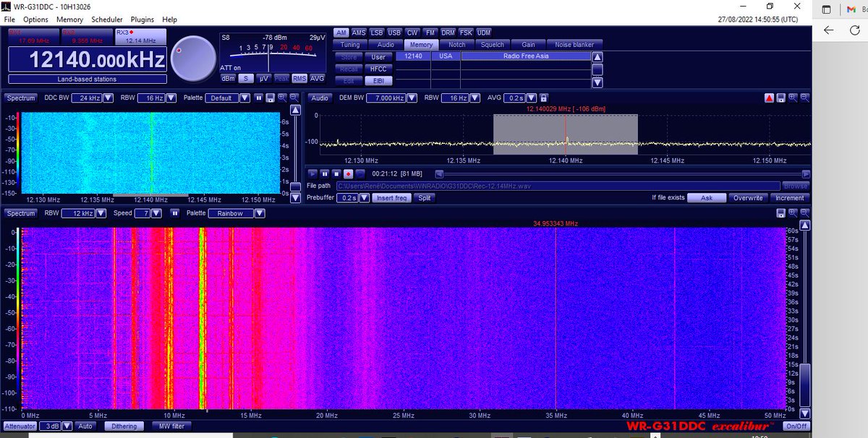Open Prebuffer 0.2 s dropdown

[x=363, y=197]
